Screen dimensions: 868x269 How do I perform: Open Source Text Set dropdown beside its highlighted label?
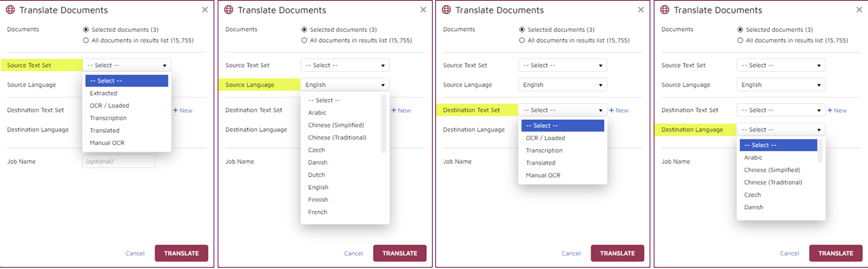tap(127, 66)
